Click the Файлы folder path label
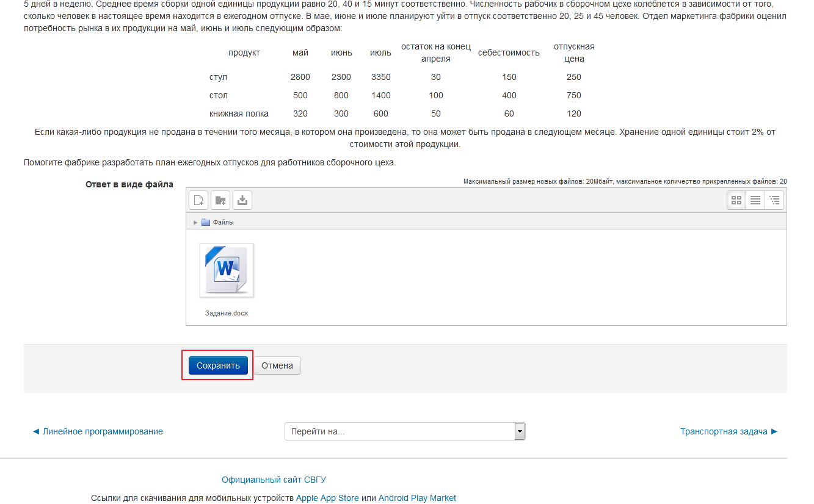Viewport: 814px width, 504px height. (223, 222)
